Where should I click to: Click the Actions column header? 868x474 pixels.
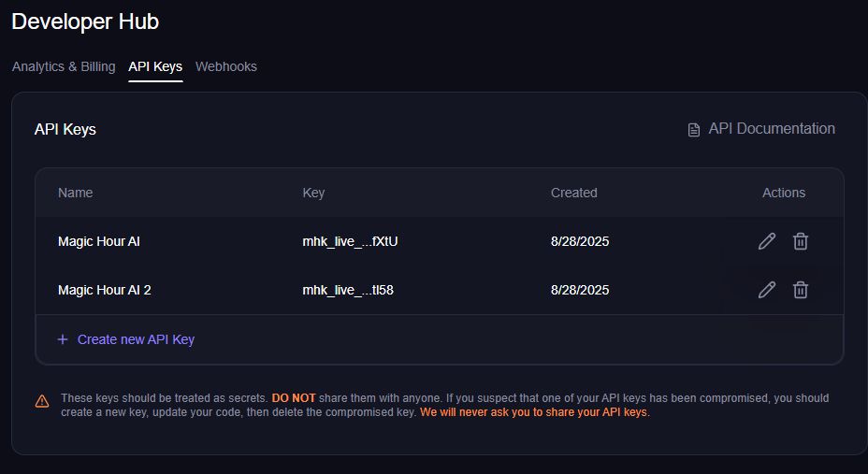(x=783, y=193)
